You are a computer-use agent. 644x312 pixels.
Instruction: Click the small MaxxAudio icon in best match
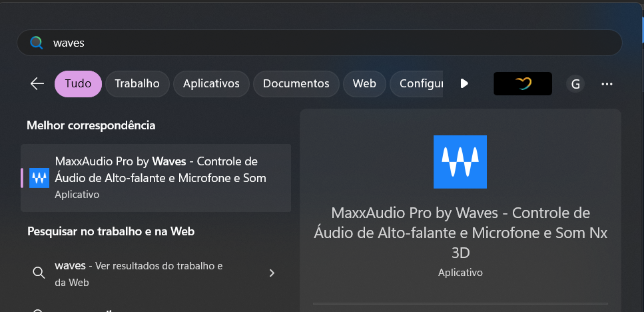pos(39,178)
